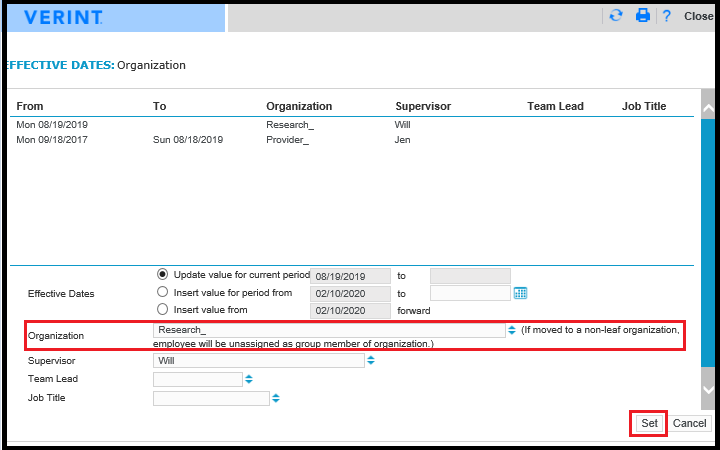Open calendar picker for period end date
The width and height of the screenshot is (720, 450).
(x=520, y=293)
